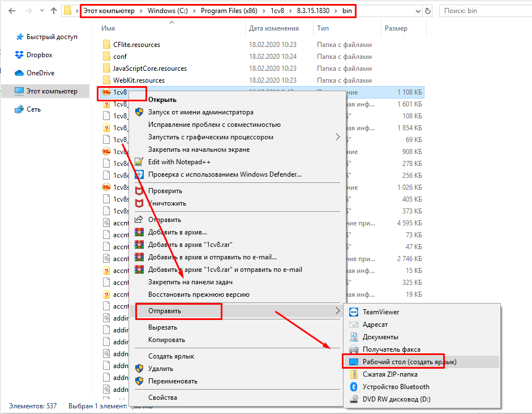Click TeamViewer icon in Send To submenu
Screen dimensions: 532x414
(x=354, y=312)
